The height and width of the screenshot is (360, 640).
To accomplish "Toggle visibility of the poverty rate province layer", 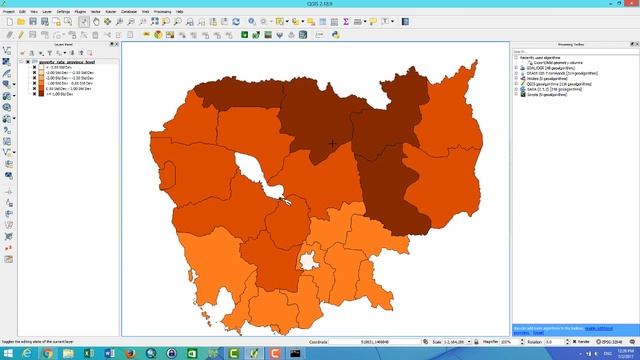I will 28,62.
